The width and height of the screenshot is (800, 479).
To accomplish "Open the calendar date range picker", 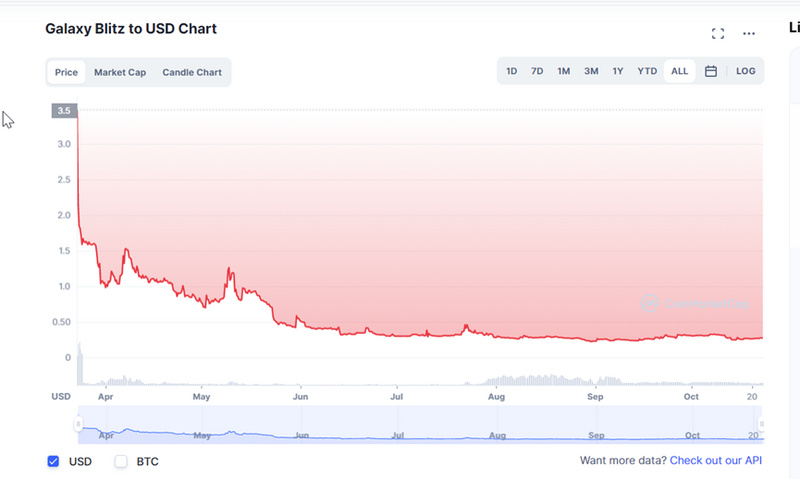I will click(x=710, y=71).
